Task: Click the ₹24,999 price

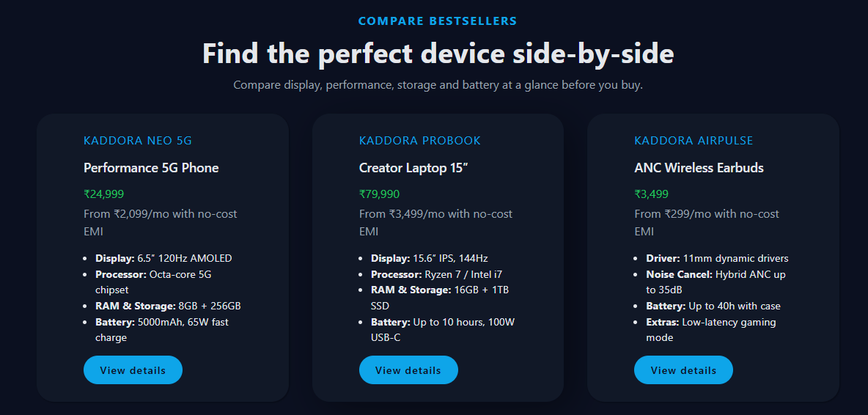Action: pyautogui.click(x=103, y=194)
